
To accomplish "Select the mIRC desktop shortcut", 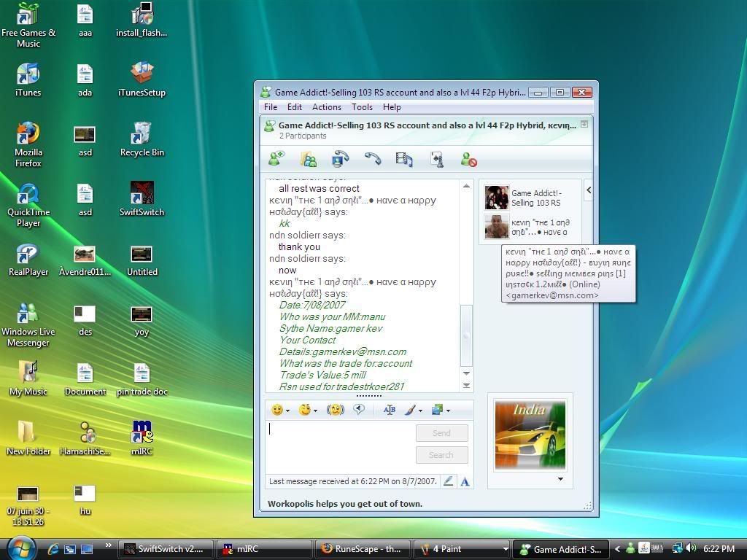I will (142, 438).
